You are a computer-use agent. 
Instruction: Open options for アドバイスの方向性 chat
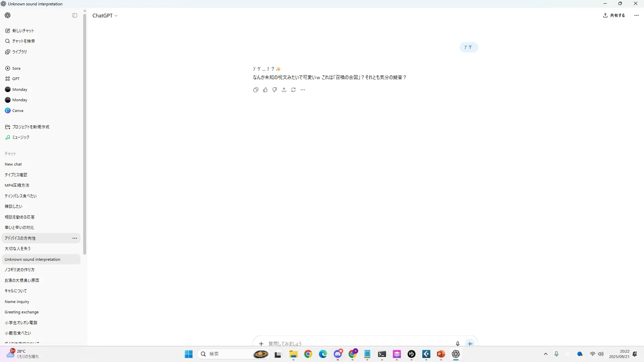(x=75, y=238)
